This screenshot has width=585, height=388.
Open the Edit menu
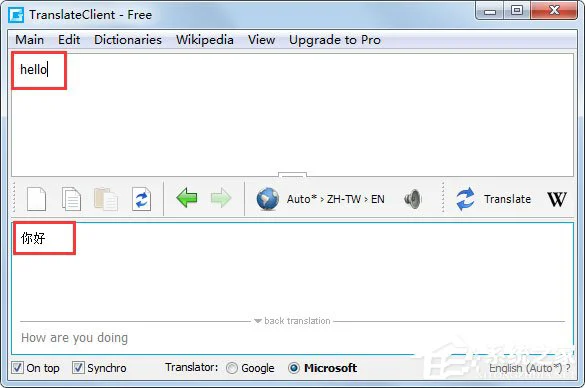click(x=69, y=40)
